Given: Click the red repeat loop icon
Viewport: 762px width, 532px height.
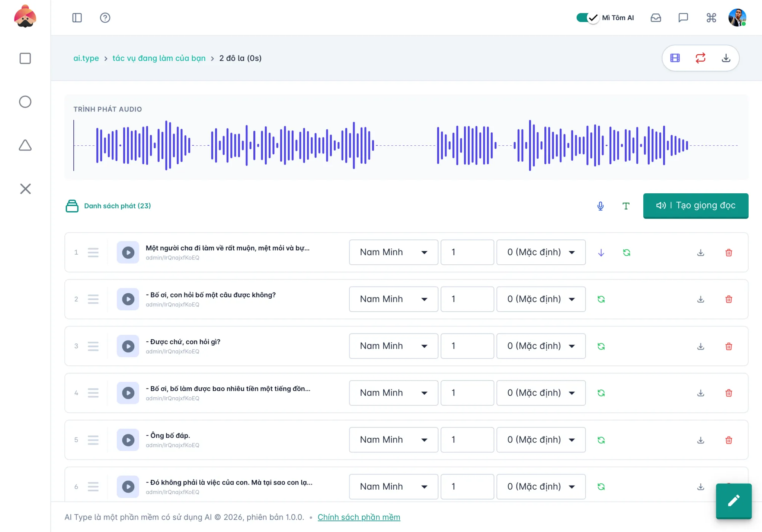Looking at the screenshot, I should point(700,58).
